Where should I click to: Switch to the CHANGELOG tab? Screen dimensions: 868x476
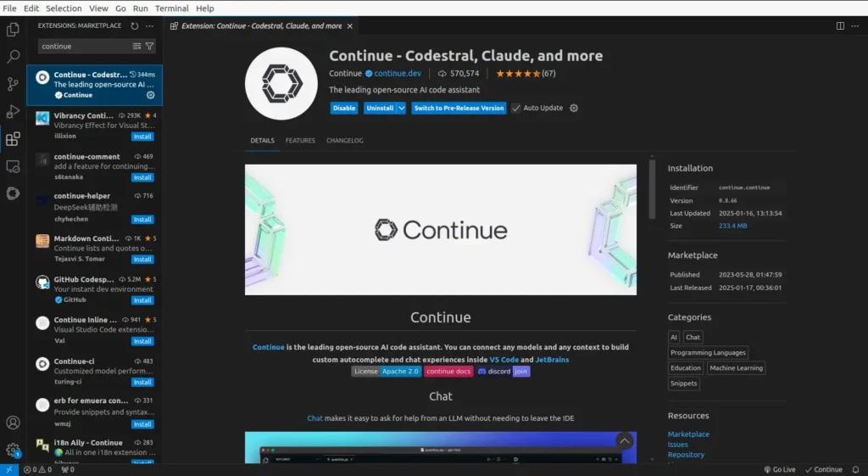345,141
